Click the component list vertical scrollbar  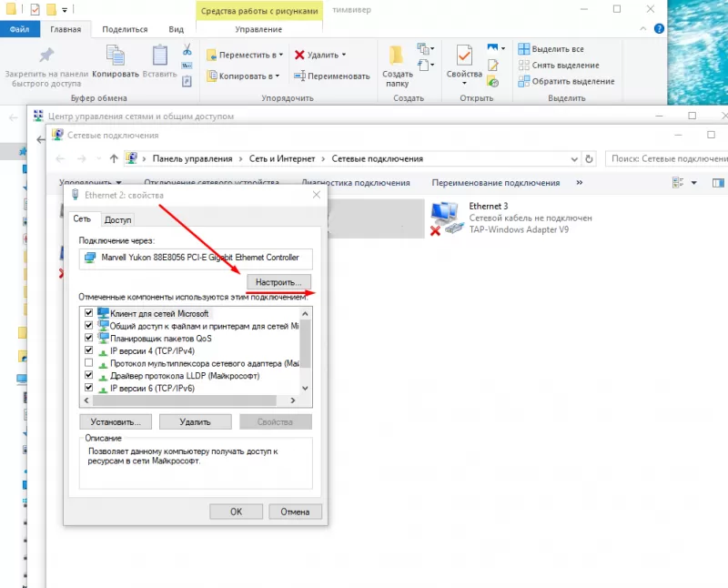(305, 344)
